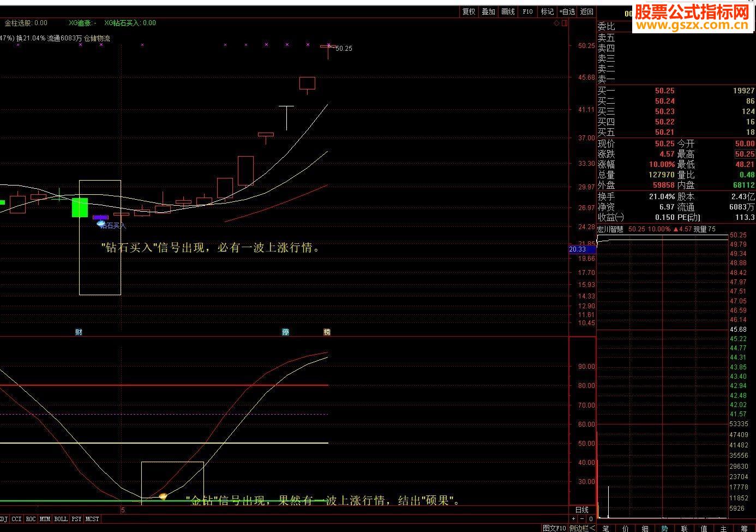756x532 pixels.
Task: Click the 买四 price 50.22
Action: click(664, 122)
